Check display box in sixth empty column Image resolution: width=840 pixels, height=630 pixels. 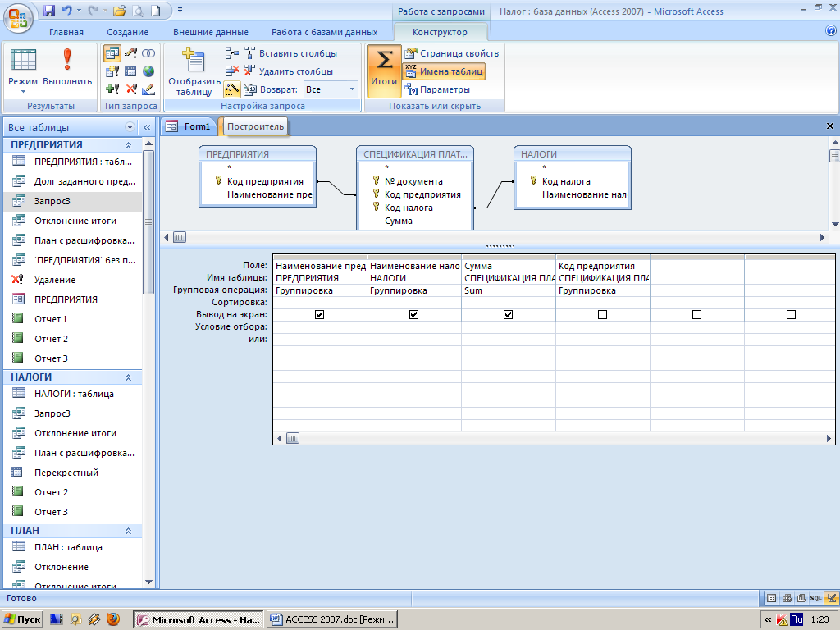pos(791,314)
